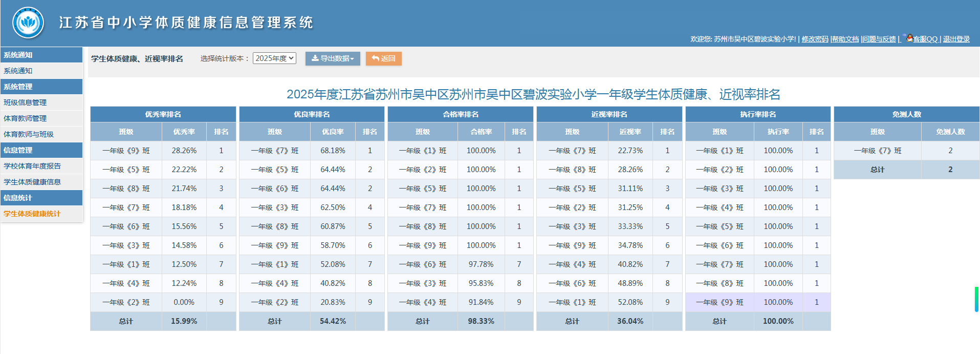The width and height of the screenshot is (980, 354).
Task: Click the green scroll indicator on right edge
Action: click(x=976, y=299)
